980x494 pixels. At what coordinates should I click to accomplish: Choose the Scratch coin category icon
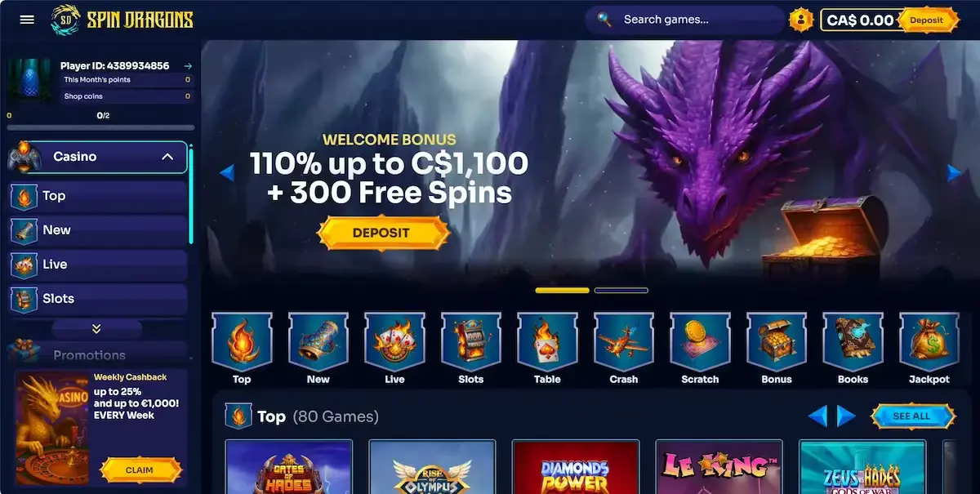(700, 342)
